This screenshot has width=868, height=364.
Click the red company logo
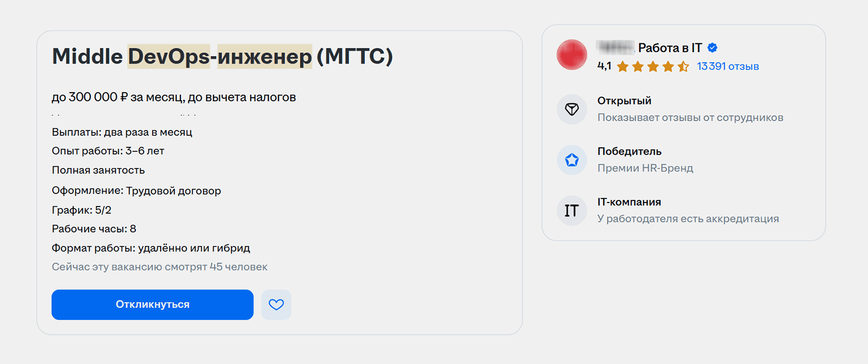pos(572,55)
